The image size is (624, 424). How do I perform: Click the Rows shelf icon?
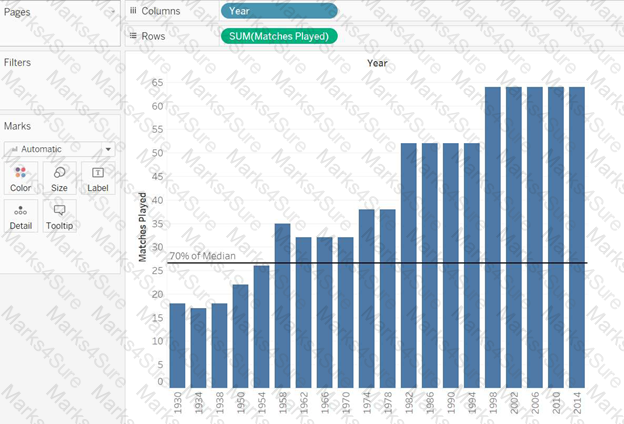[x=133, y=36]
